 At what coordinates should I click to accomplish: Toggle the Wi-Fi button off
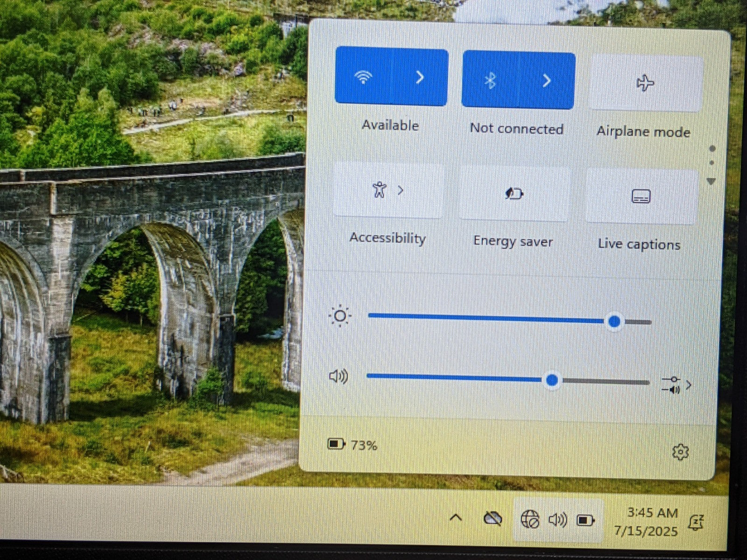coord(363,77)
